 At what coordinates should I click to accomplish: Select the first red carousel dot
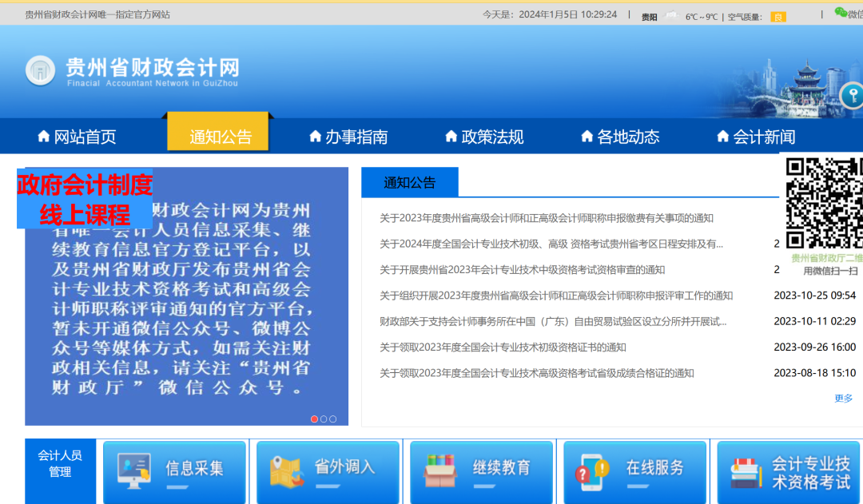coord(315,418)
